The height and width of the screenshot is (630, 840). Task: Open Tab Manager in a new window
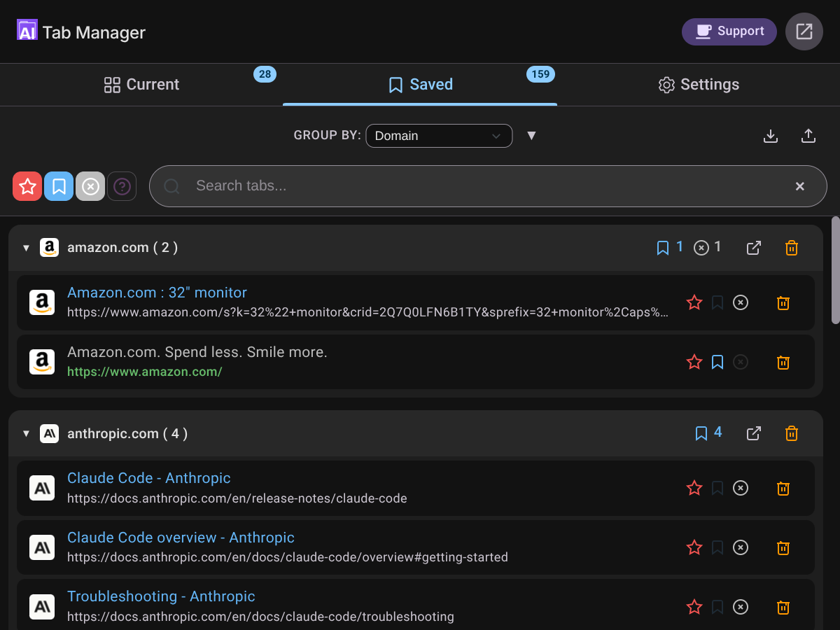[x=804, y=31]
